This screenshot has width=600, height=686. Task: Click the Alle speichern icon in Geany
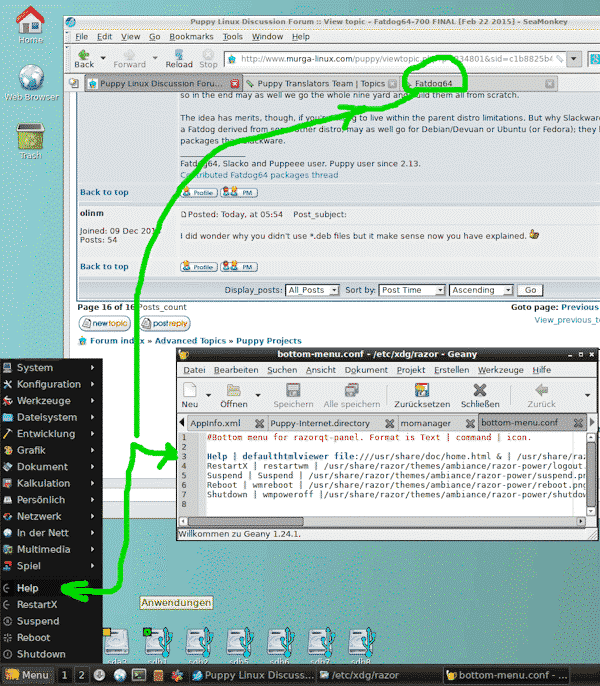[x=351, y=395]
